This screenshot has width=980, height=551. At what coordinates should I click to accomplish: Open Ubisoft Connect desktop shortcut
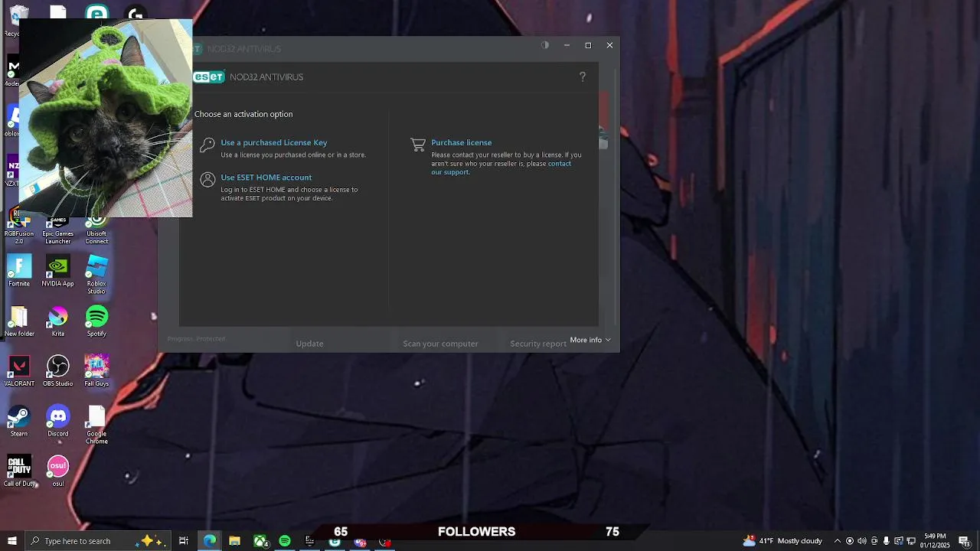coord(96,231)
